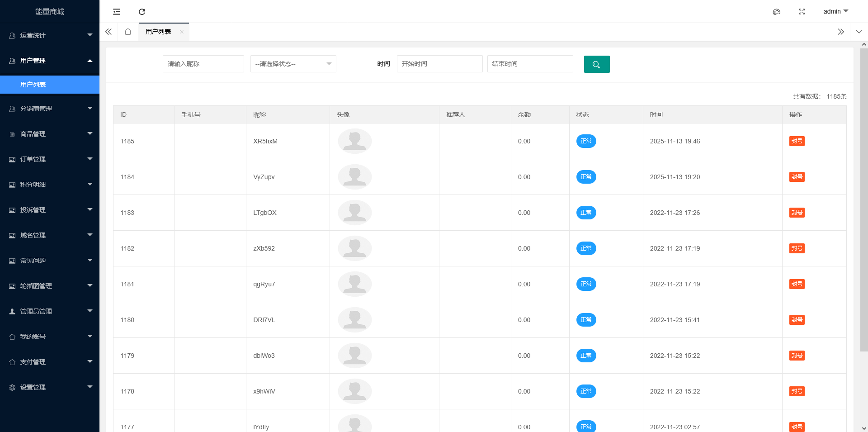Click the 运营统计 sidebar user icon

12,35
